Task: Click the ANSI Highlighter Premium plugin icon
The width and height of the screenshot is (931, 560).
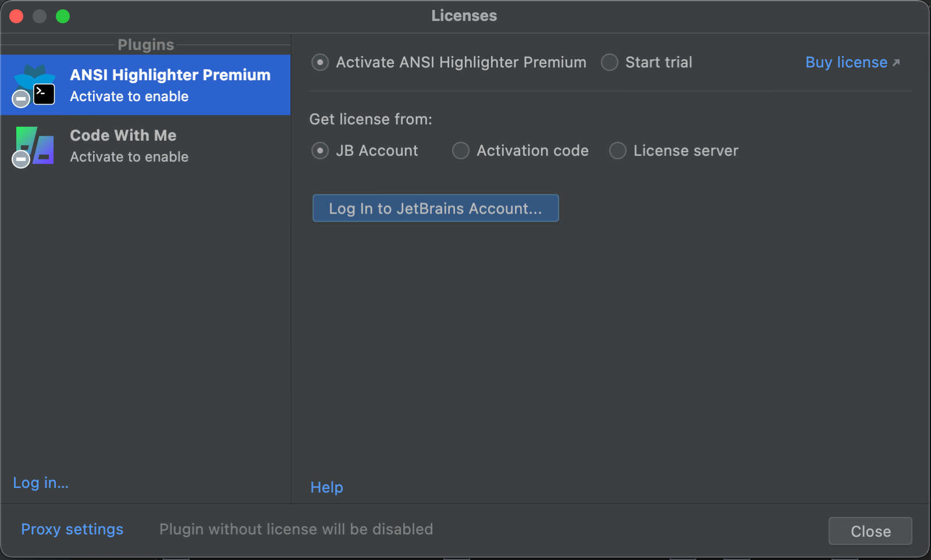Action: [36, 84]
